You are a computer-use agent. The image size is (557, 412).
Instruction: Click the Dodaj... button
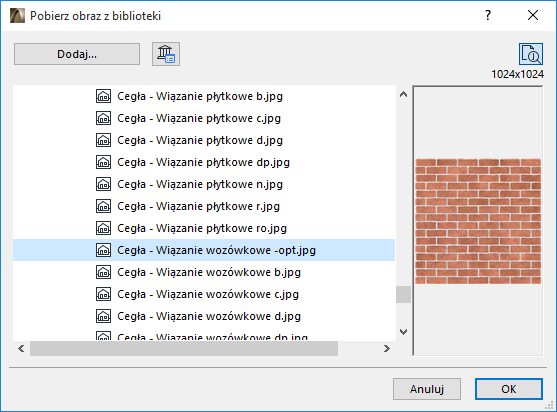point(77,54)
